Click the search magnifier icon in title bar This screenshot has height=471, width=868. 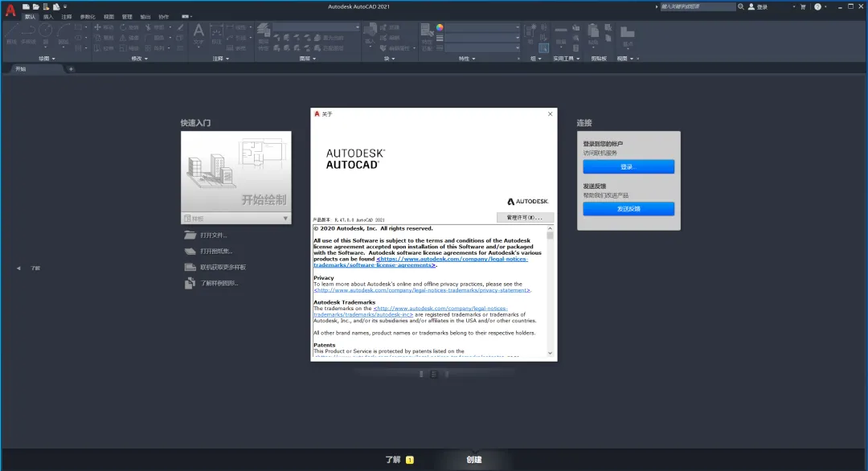[x=741, y=6]
